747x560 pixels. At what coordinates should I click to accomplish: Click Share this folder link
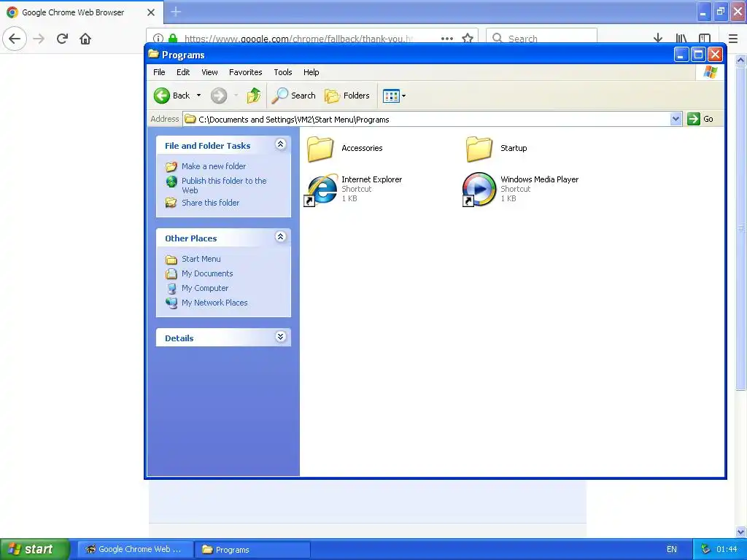pos(210,203)
